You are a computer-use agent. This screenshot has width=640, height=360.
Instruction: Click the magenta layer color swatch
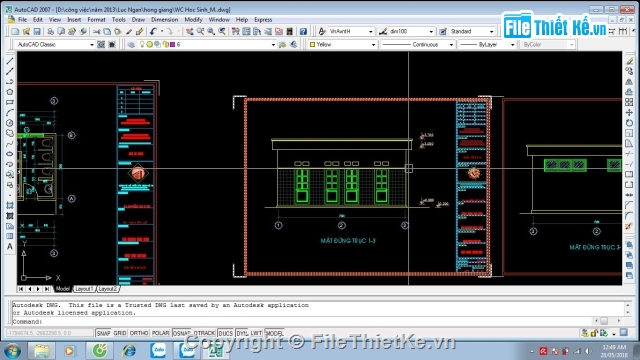click(172, 44)
